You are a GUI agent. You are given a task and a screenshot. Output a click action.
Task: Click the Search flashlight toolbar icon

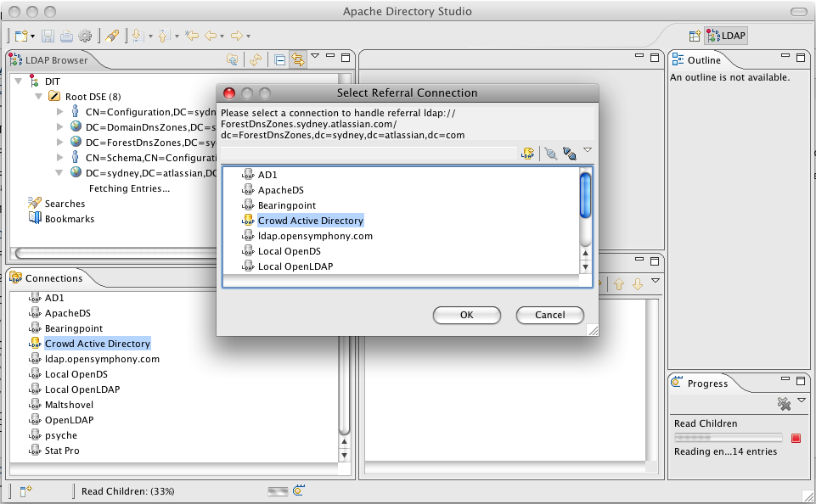(x=112, y=36)
